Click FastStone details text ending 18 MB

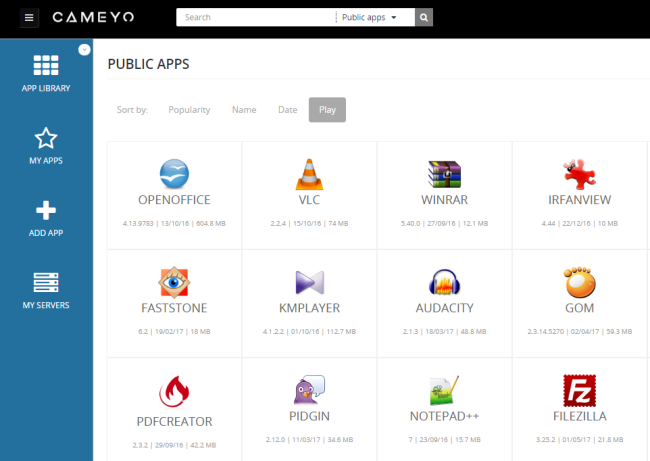pyautogui.click(x=174, y=332)
